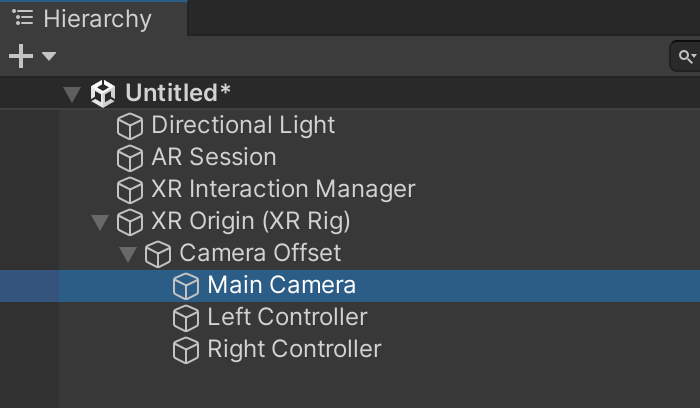Click the XR Origin cube icon
Image resolution: width=700 pixels, height=408 pixels.
[x=130, y=222]
